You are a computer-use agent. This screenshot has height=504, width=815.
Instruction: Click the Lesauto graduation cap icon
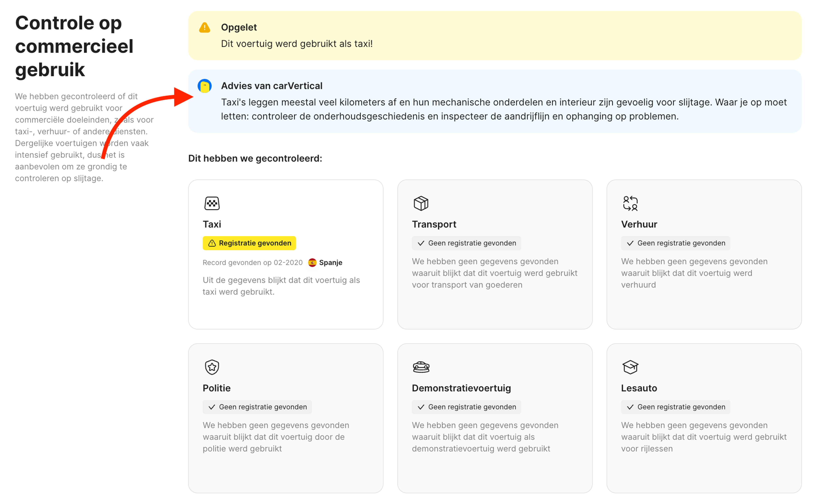[631, 367]
